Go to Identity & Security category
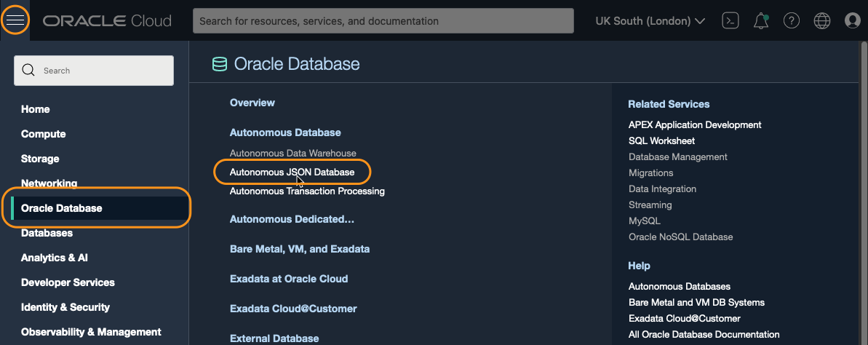Viewport: 868px width, 345px height. click(65, 307)
